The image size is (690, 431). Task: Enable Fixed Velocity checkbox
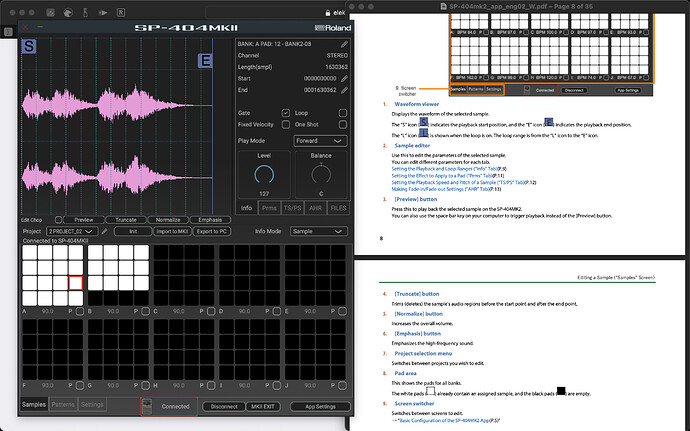click(286, 125)
